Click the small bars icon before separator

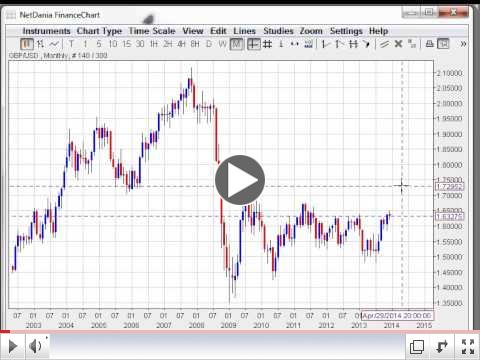tap(309, 44)
